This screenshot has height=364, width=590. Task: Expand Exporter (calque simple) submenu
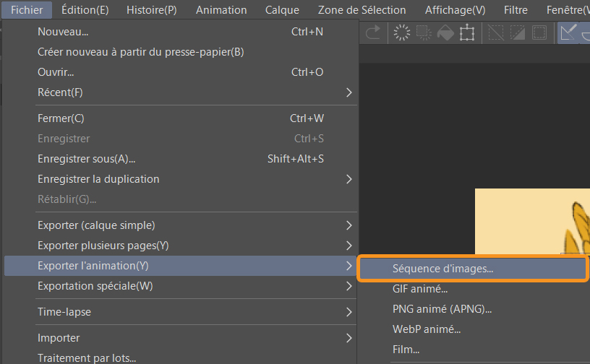click(349, 225)
